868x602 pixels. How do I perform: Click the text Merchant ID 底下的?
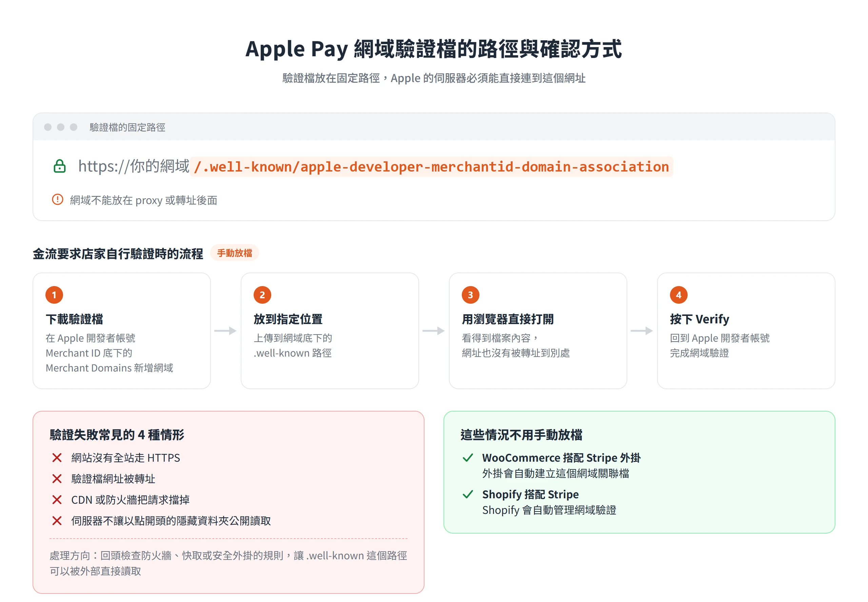(89, 353)
